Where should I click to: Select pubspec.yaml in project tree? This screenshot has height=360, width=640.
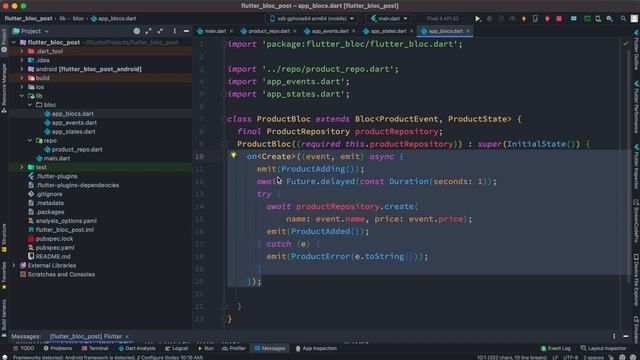(55, 247)
